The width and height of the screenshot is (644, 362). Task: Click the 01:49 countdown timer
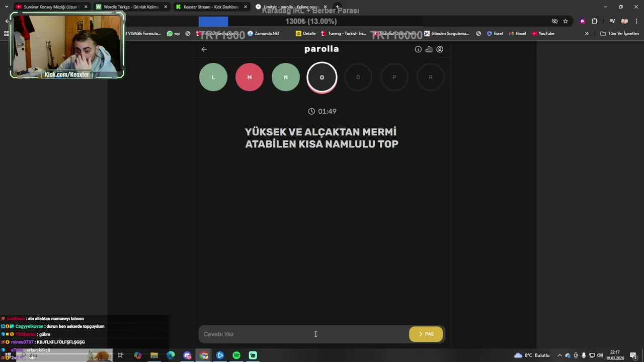click(x=322, y=111)
